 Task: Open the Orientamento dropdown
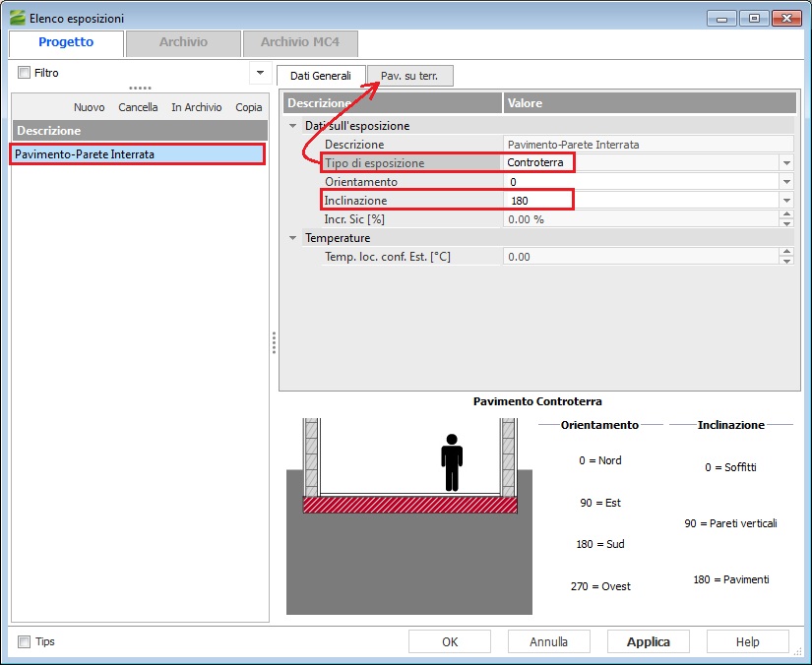785,182
